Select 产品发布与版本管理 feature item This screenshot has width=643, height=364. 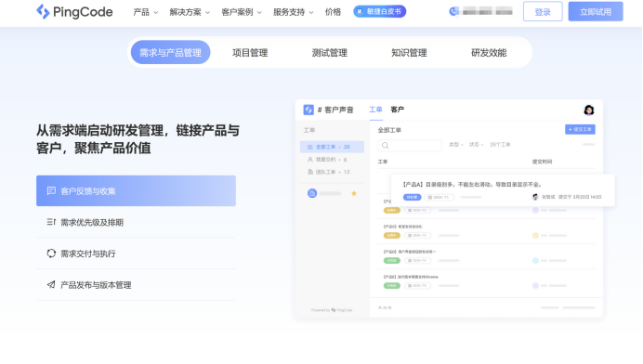(136, 285)
